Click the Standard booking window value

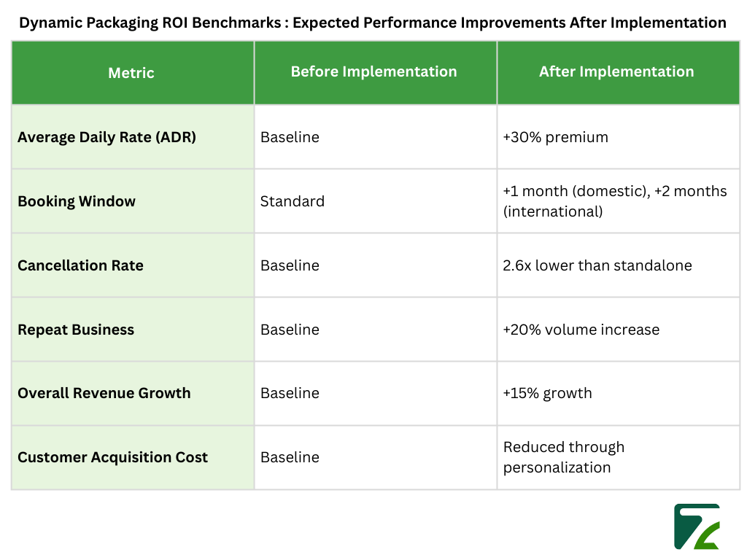pos(292,201)
